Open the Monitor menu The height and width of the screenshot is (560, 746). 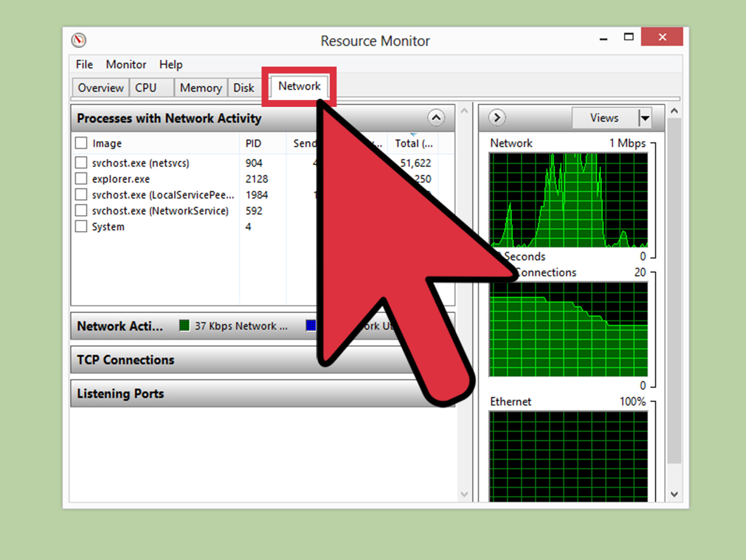click(126, 64)
